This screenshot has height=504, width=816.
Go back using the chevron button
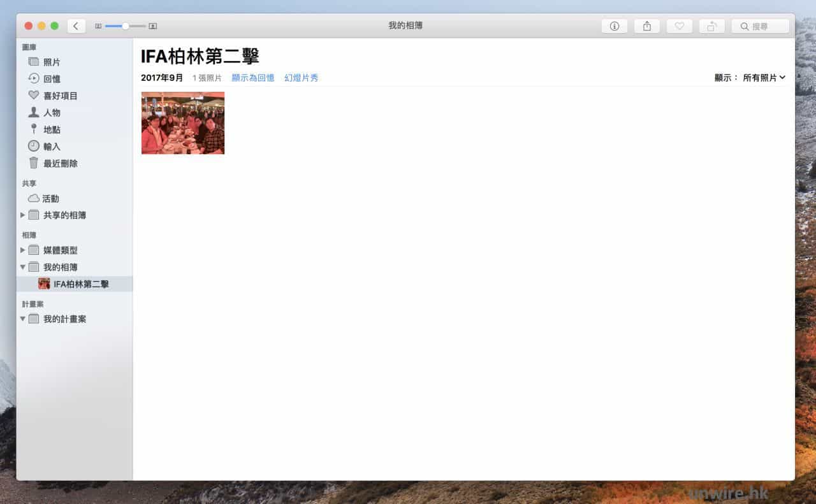point(76,26)
